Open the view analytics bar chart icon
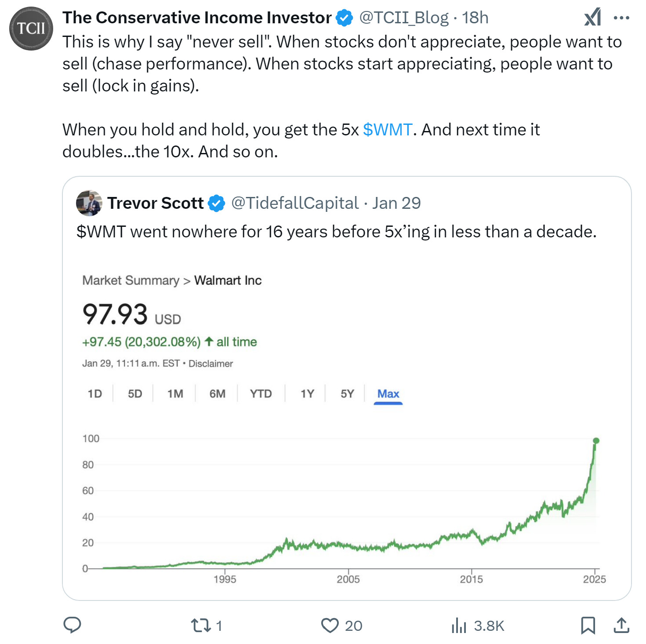Viewport: 646px width, 644px height. 459,625
